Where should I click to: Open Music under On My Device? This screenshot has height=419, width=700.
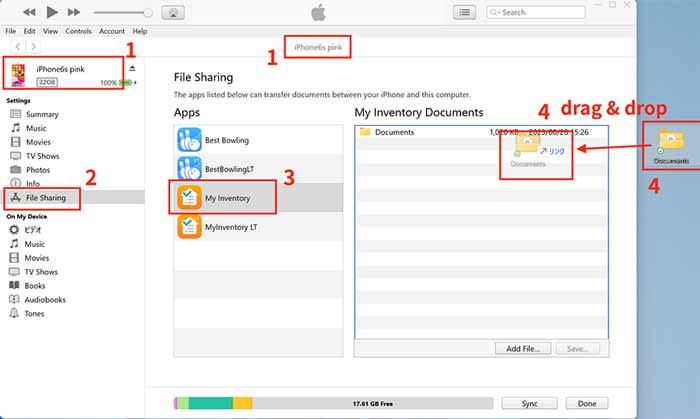coord(34,244)
